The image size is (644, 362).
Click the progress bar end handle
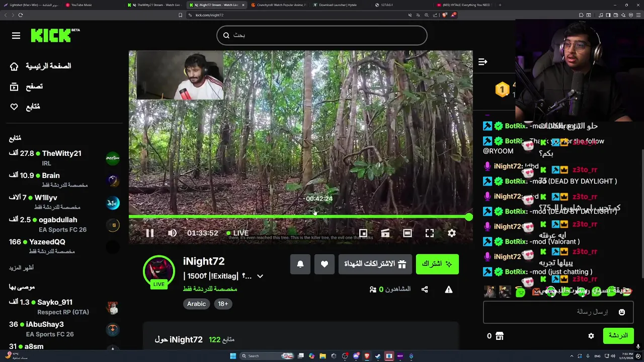(469, 217)
